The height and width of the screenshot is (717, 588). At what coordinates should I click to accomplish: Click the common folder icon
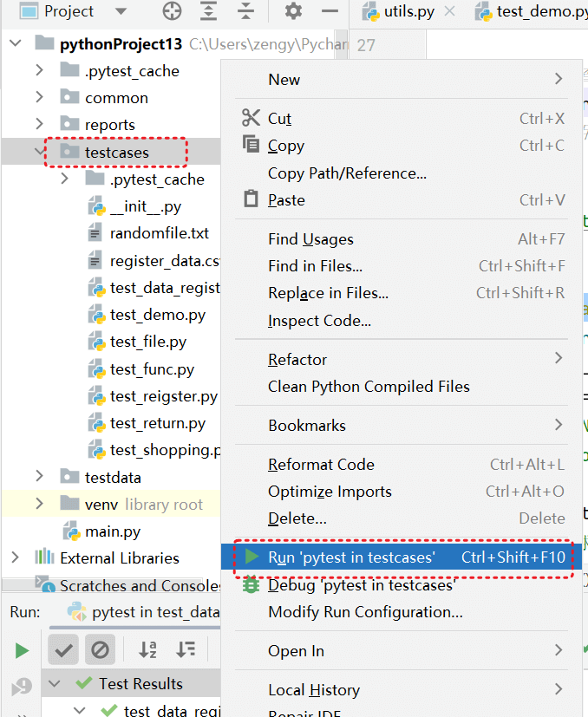[69, 96]
